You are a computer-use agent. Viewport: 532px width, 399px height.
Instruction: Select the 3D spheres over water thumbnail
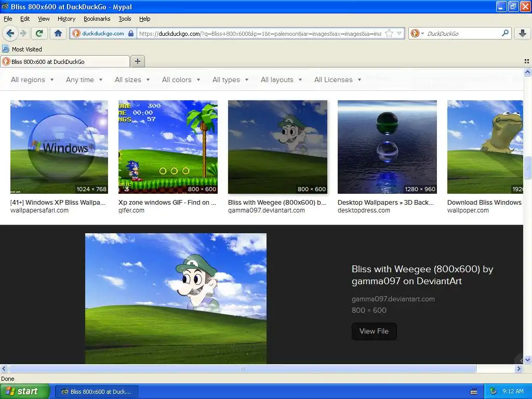click(387, 147)
